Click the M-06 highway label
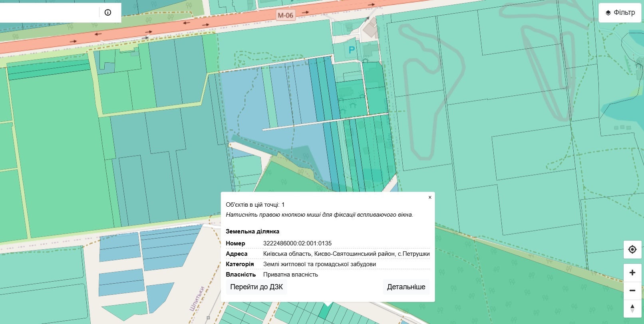This screenshot has width=644, height=324. tap(285, 15)
